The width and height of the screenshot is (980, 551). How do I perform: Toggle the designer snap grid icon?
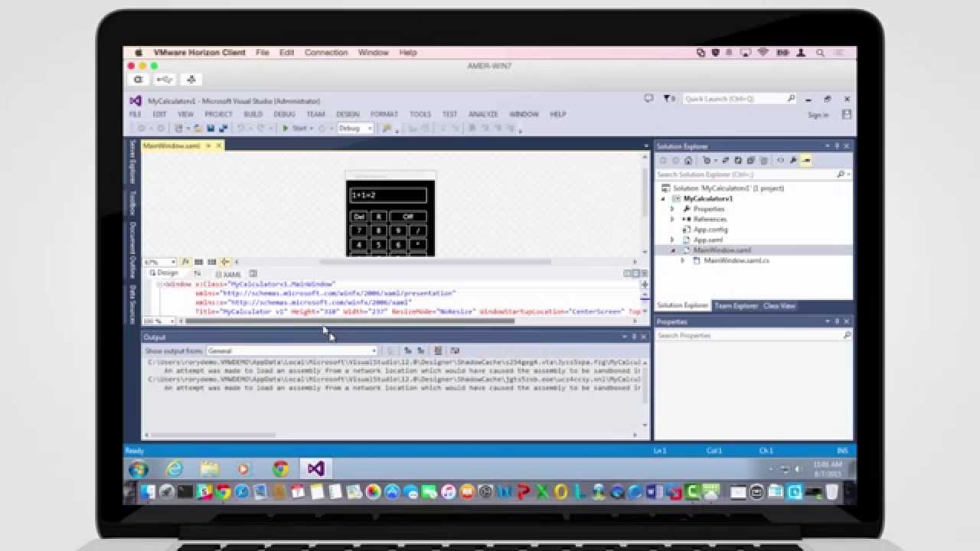(x=198, y=262)
